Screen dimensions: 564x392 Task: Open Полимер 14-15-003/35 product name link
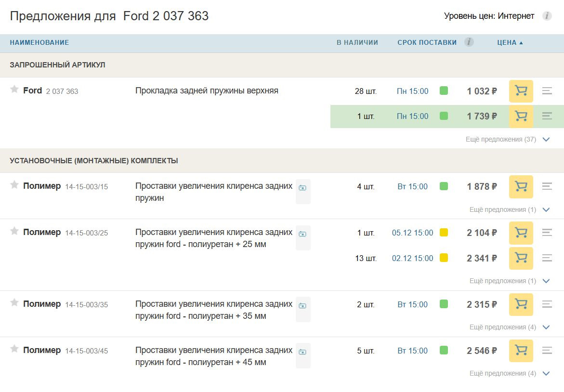[214, 310]
